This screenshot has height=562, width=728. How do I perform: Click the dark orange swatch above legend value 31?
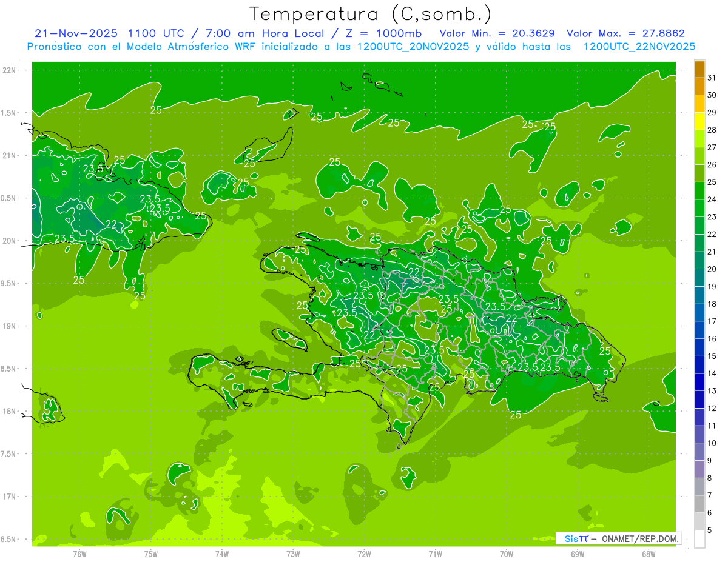pyautogui.click(x=699, y=69)
